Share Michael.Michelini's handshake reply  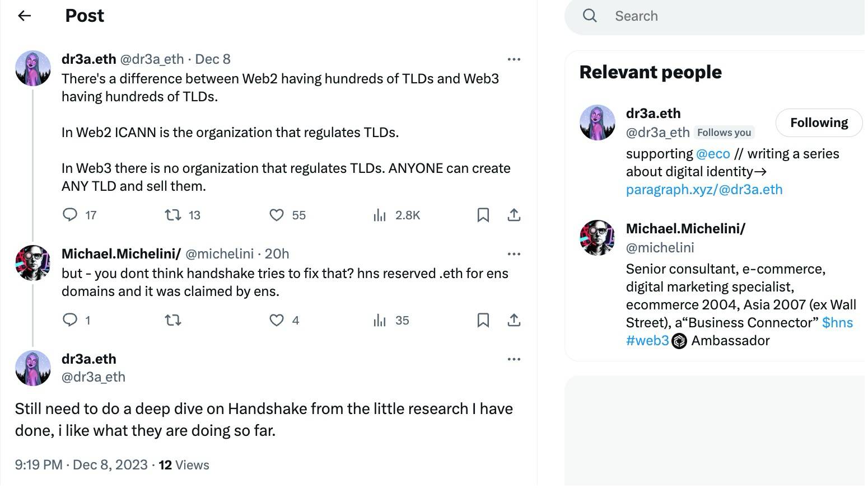pos(514,320)
